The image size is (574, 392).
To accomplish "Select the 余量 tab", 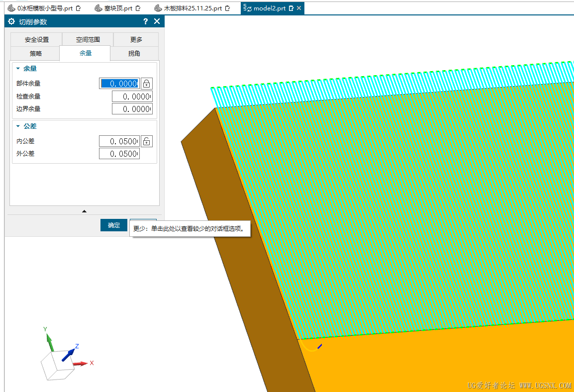I will [x=85, y=53].
